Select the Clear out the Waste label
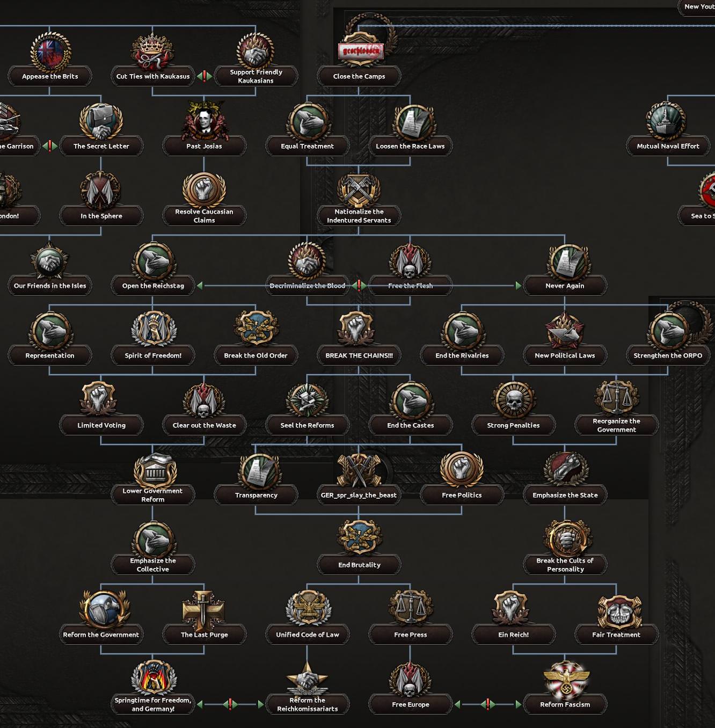This screenshot has height=728, width=715. coord(204,425)
